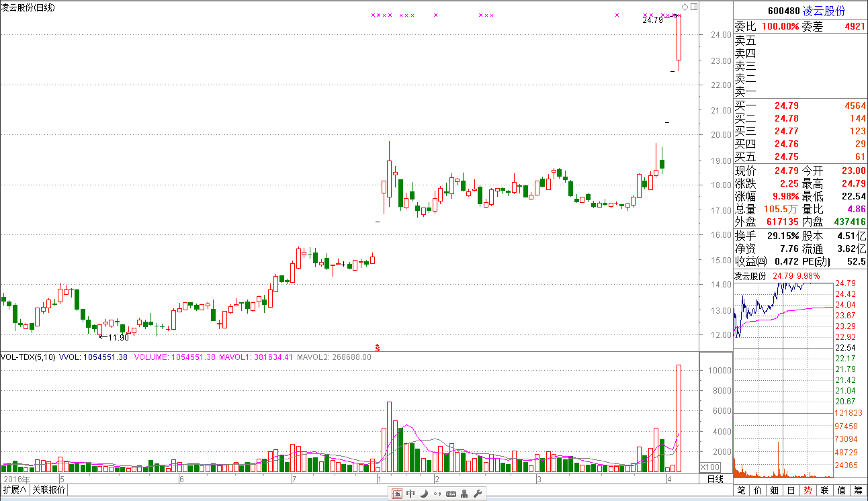Image resolution: width=868 pixels, height=501 pixels.
Task: Click the 换手 29.15% value
Action: click(783, 236)
